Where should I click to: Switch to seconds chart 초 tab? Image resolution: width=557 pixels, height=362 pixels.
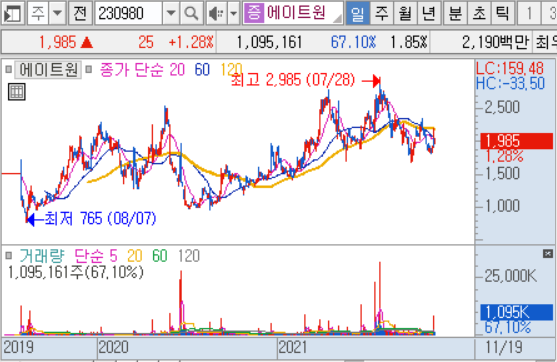(x=479, y=13)
